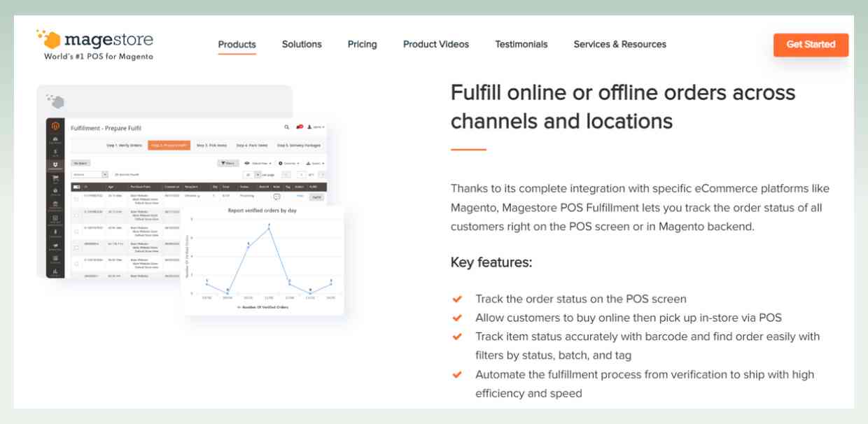Click the Key features heading

point(491,262)
